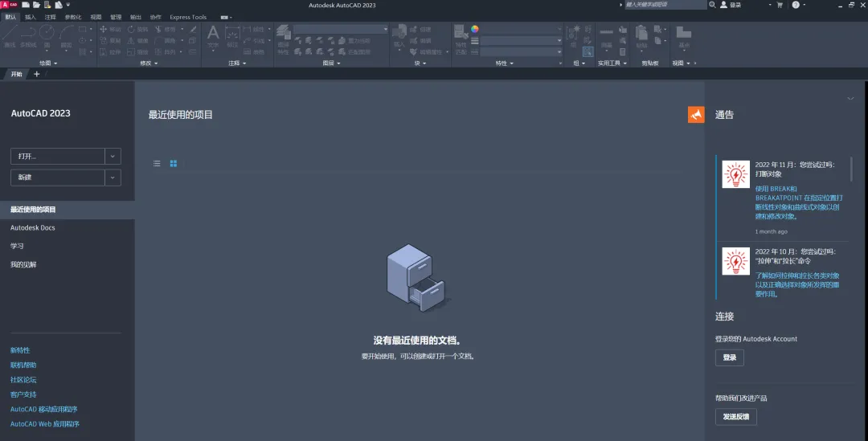Click the Insert block (插入) icon
The width and height of the screenshot is (868, 441).
click(x=399, y=36)
